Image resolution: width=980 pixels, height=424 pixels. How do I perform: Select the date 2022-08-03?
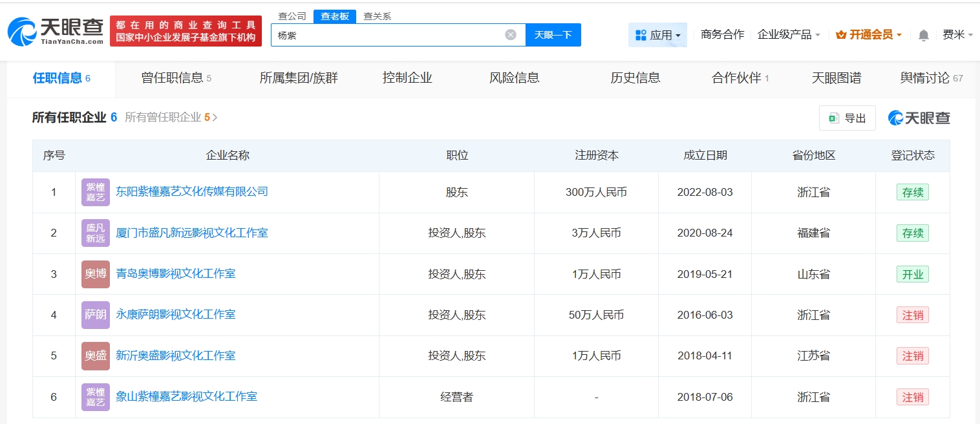point(705,192)
